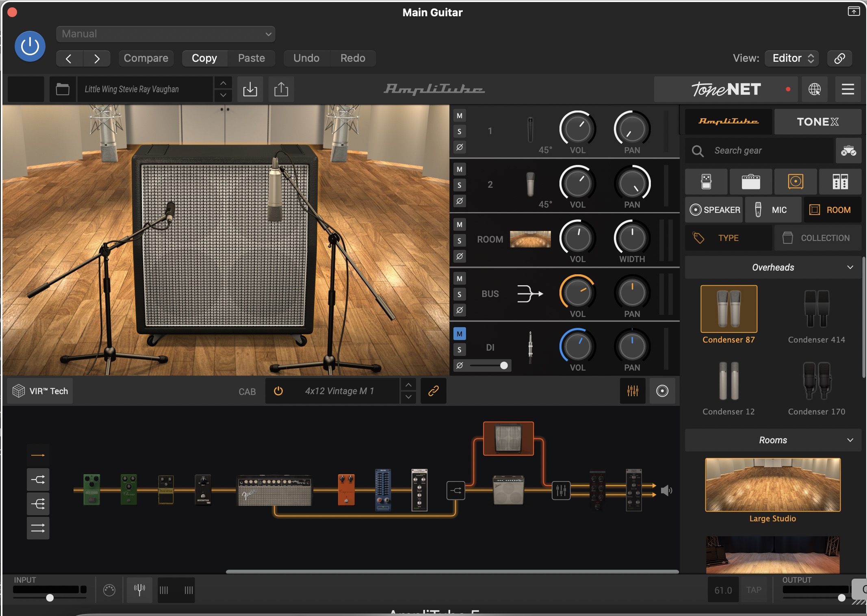Mute the BUS channel

tap(460, 278)
